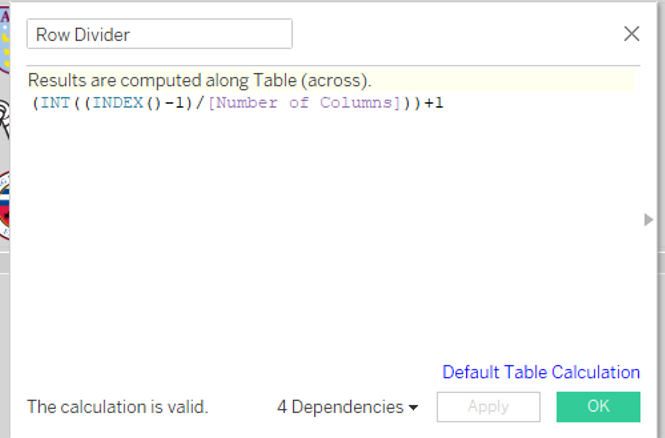Place cursor after +1 in the formula
This screenshot has width=665, height=438.
pyautogui.click(x=443, y=103)
